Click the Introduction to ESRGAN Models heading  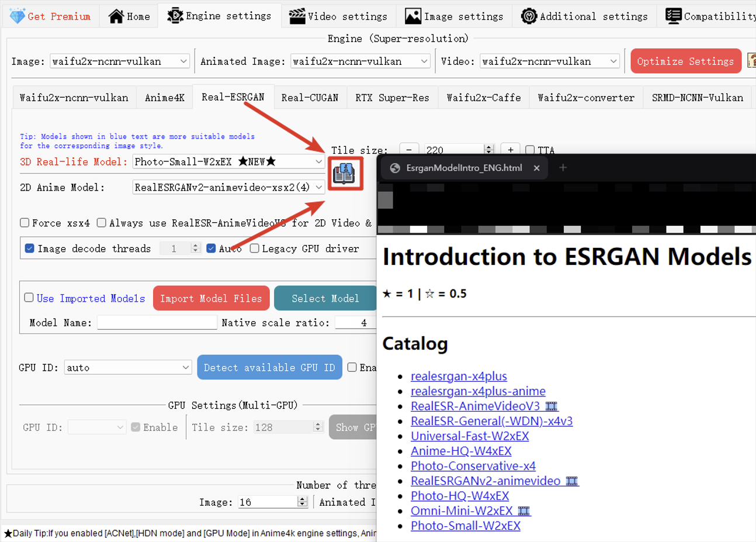tap(567, 257)
